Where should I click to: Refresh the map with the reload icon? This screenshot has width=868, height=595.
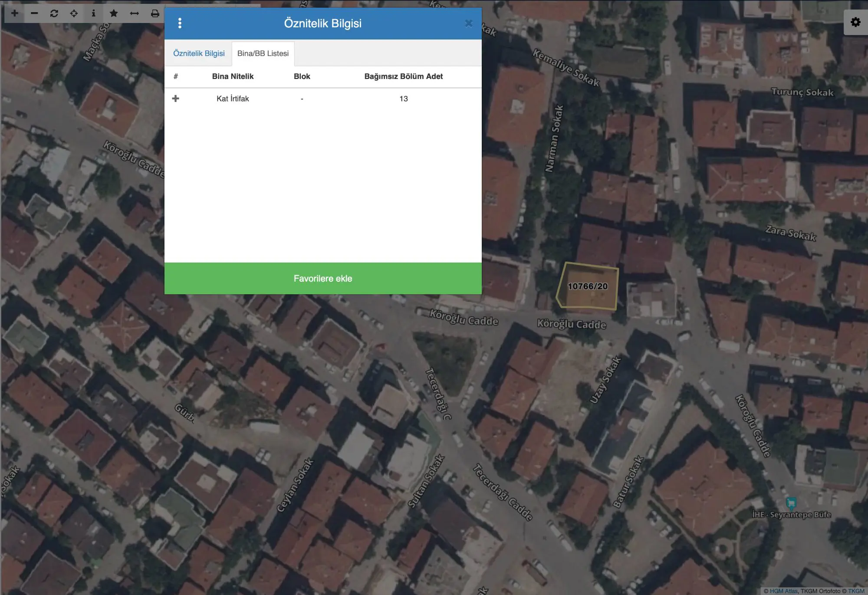(x=54, y=13)
